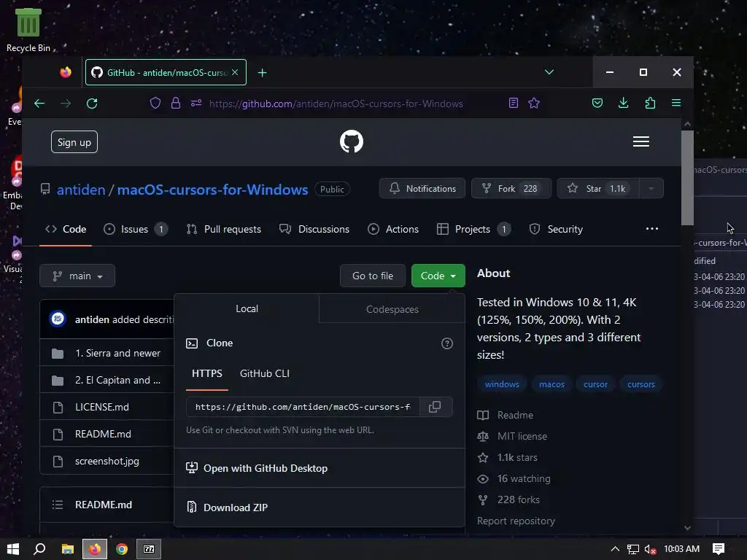Open Recycle Bin on the desktop
This screenshot has height=560, width=747.
click(28, 29)
